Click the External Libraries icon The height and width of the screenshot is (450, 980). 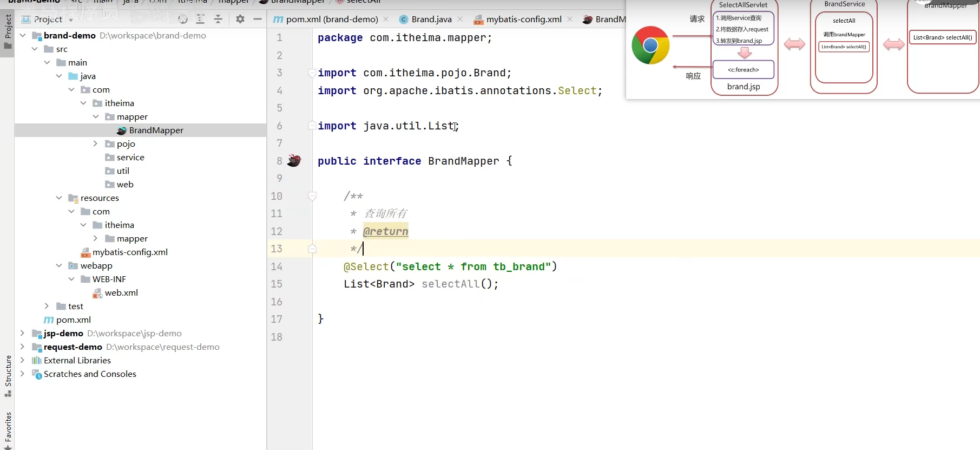[36, 360]
